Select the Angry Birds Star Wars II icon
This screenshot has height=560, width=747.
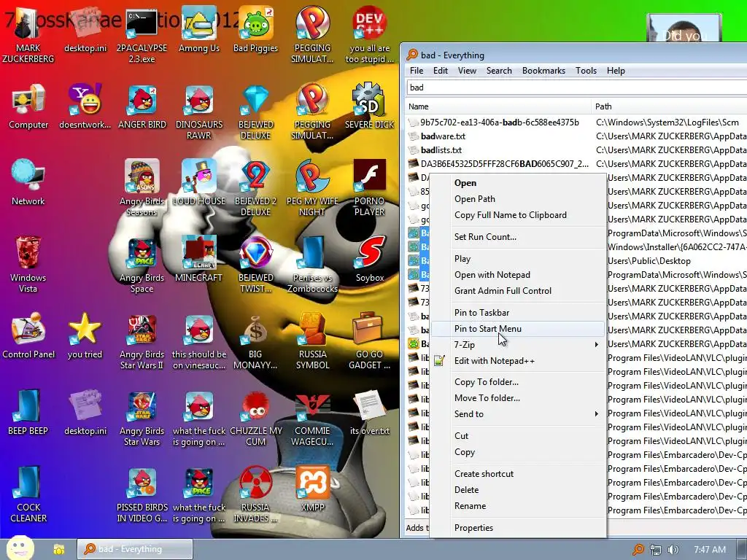(x=142, y=342)
